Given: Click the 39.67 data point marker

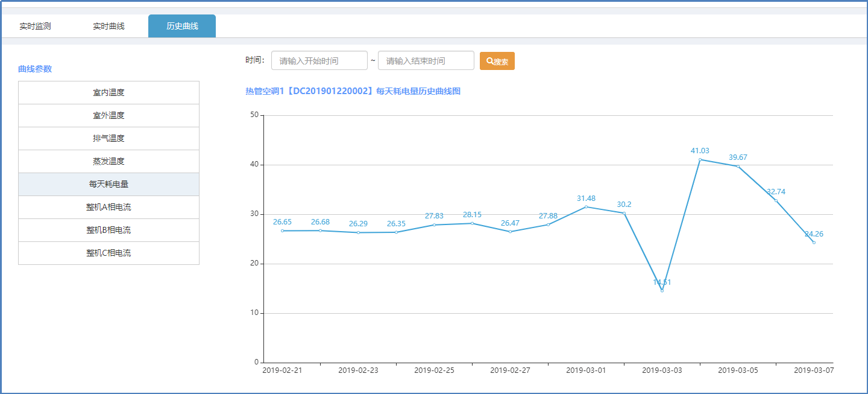Looking at the screenshot, I should pos(738,167).
